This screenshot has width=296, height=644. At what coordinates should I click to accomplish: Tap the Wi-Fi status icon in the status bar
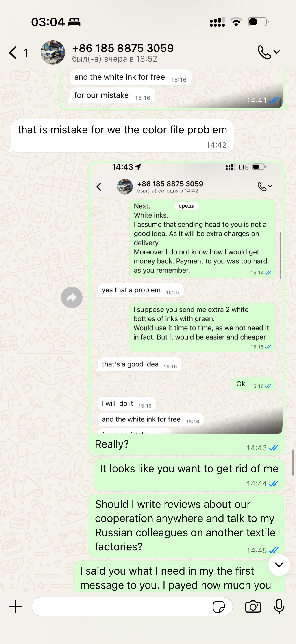point(236,22)
